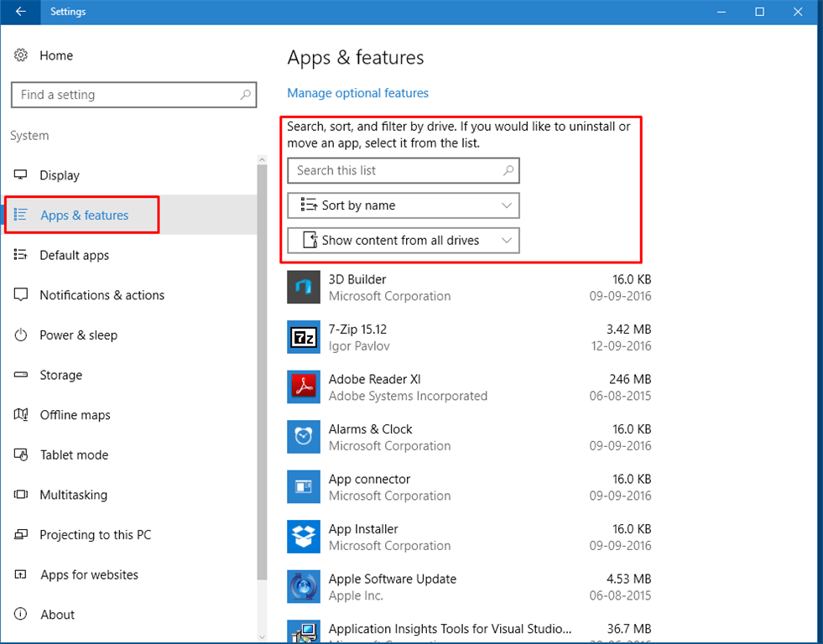
Task: Click the 7-Zip application icon
Action: click(303, 336)
